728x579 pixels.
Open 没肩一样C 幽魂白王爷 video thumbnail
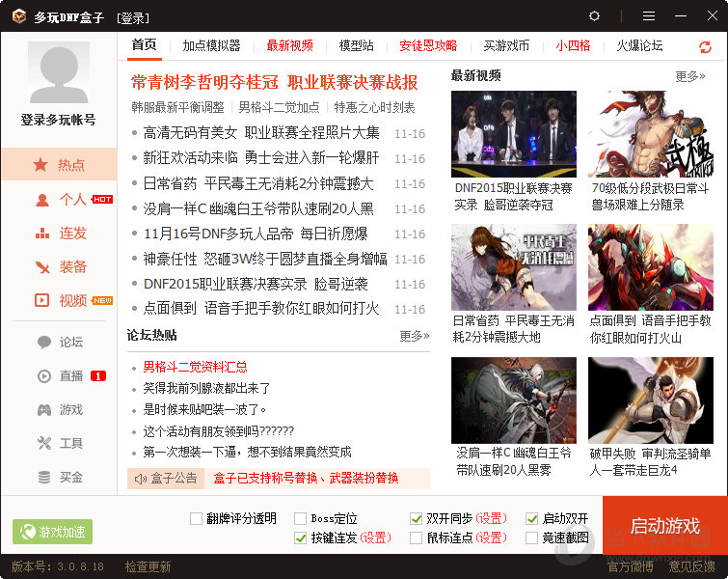[x=514, y=400]
